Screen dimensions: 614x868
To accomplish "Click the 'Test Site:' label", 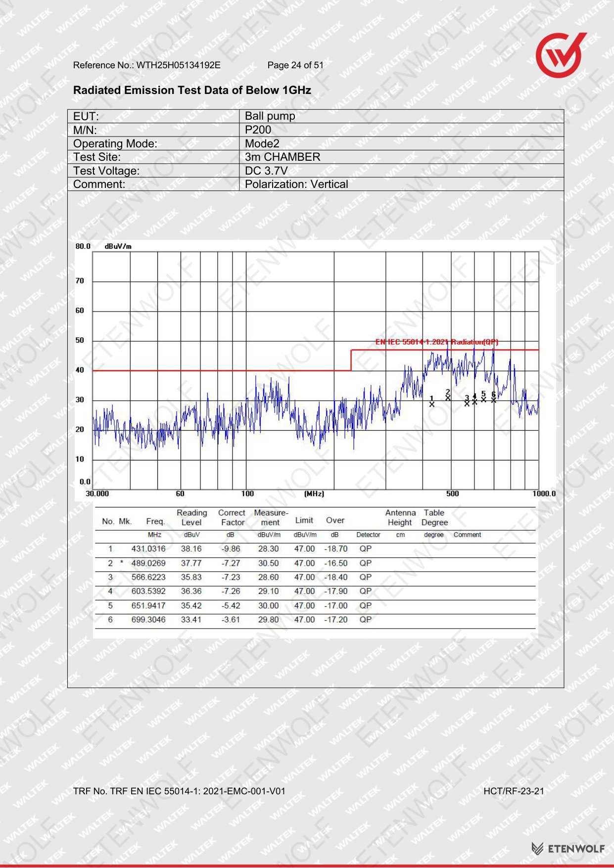I will pos(97,157).
